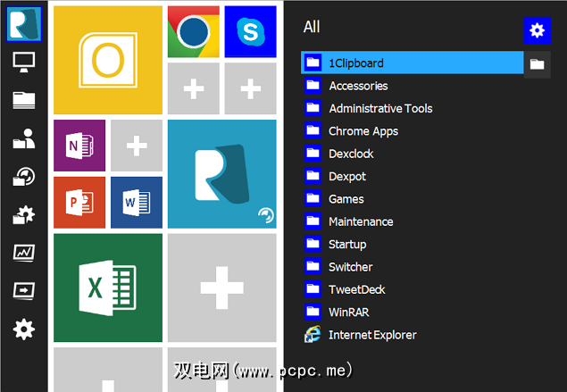Viewport: 567px width, 392px height.
Task: Add a tile below the Skype tile
Action: (250, 88)
